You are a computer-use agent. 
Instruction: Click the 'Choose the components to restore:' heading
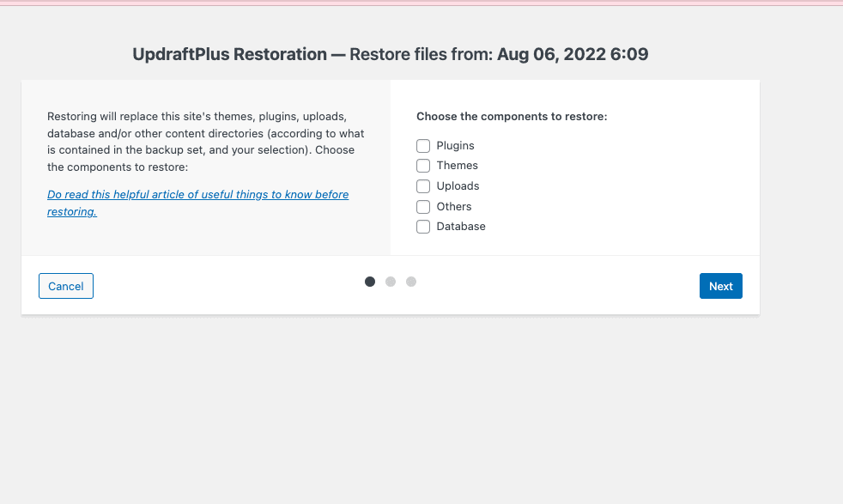coord(512,116)
